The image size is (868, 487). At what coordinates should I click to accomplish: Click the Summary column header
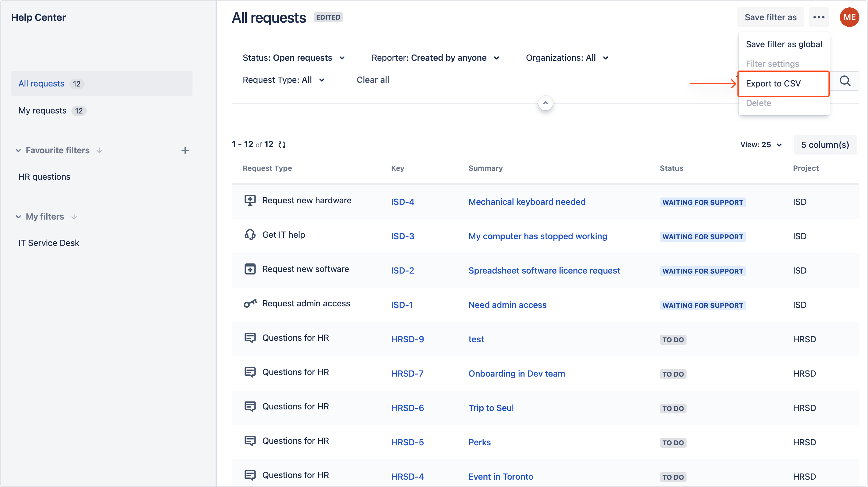(485, 168)
